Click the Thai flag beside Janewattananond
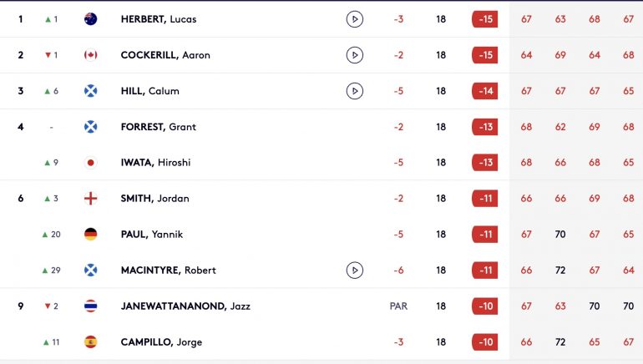 point(91,306)
